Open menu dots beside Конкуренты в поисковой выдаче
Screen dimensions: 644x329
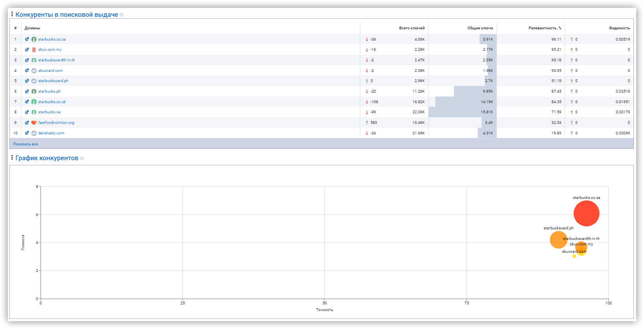(x=12, y=14)
